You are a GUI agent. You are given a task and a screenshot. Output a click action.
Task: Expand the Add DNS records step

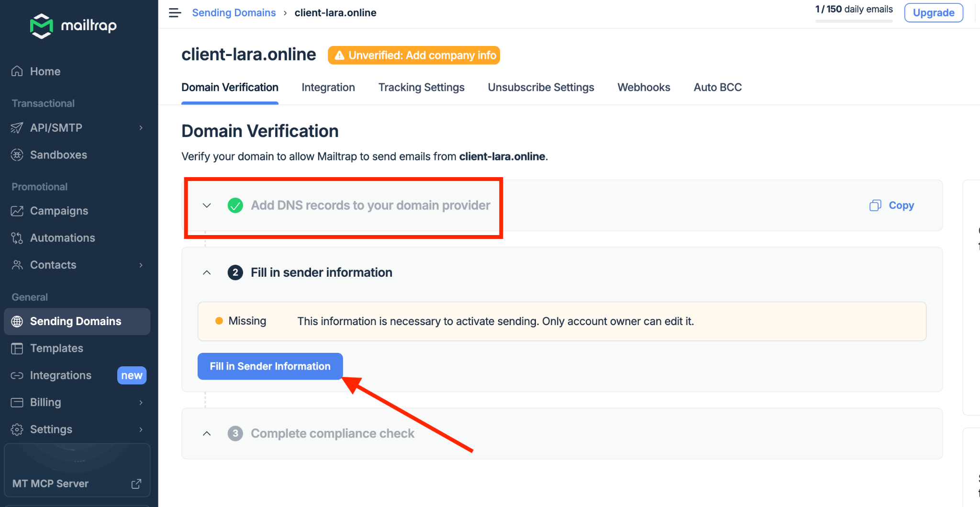207,205
